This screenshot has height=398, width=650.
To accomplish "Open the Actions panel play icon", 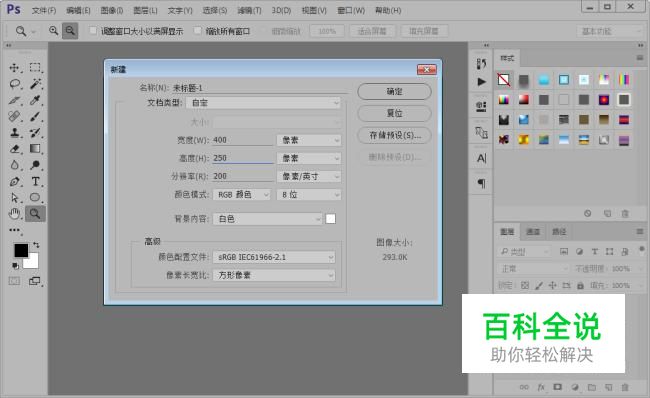I will (x=481, y=82).
